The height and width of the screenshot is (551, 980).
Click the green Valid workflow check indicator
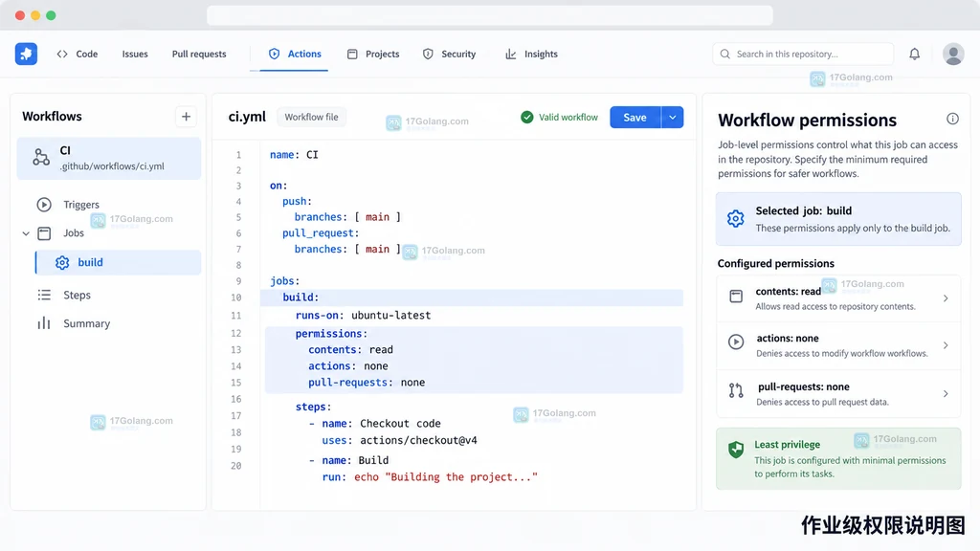(x=527, y=117)
